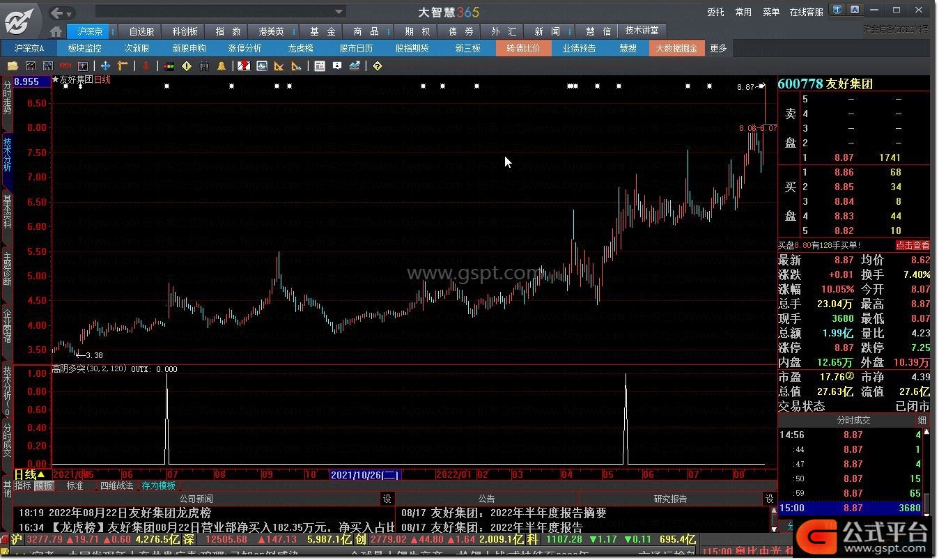Open the folder icon in the chart toolbar
The height and width of the screenshot is (560, 939).
point(13,66)
